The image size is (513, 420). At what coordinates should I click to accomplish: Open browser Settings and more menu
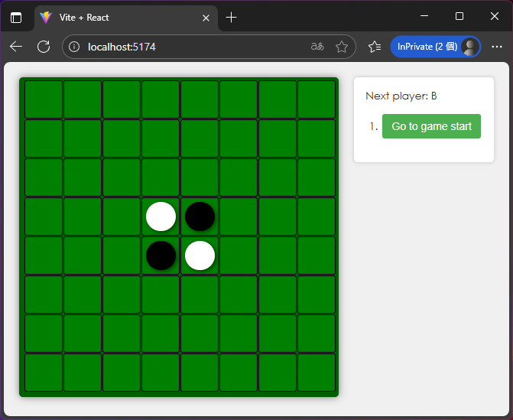pyautogui.click(x=497, y=47)
